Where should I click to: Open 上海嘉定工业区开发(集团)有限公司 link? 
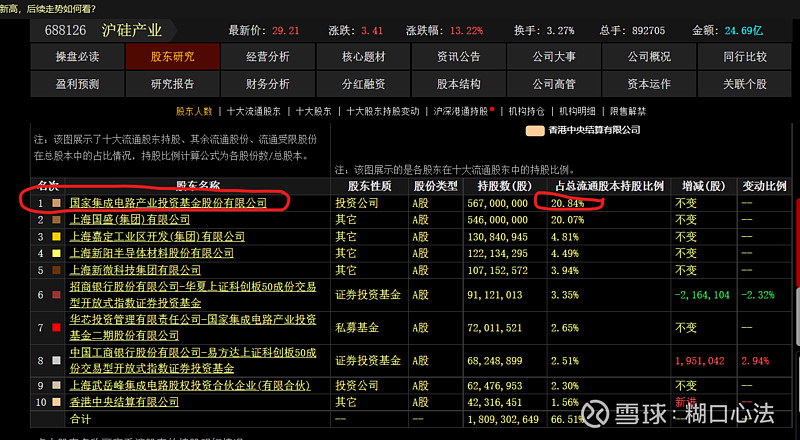point(157,237)
